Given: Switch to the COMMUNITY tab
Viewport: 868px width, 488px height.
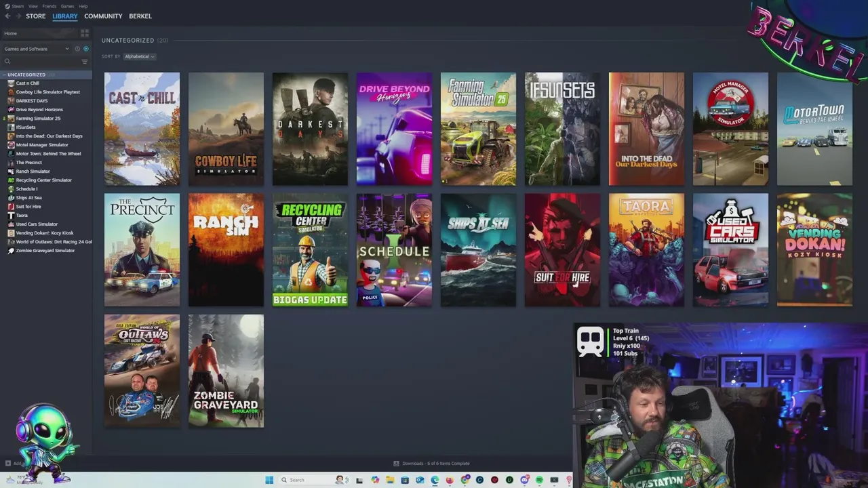Looking at the screenshot, I should click(x=103, y=16).
